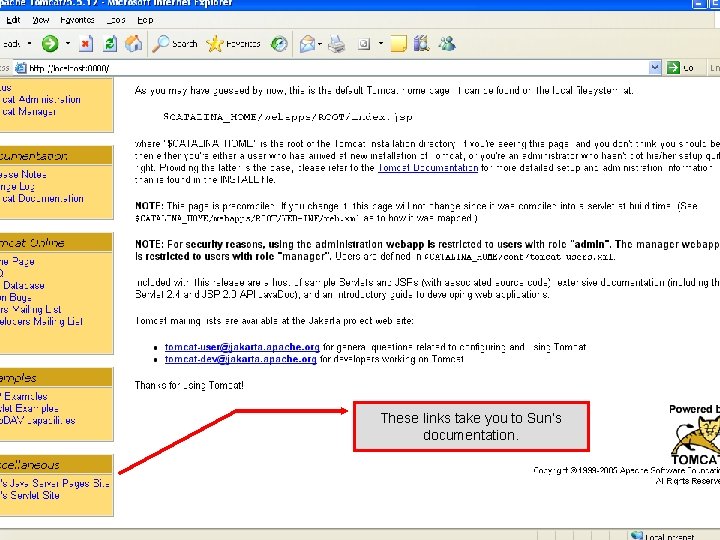The image size is (720, 540).
Task: Open the Research books toolbar icon
Action: pyautogui.click(x=422, y=44)
